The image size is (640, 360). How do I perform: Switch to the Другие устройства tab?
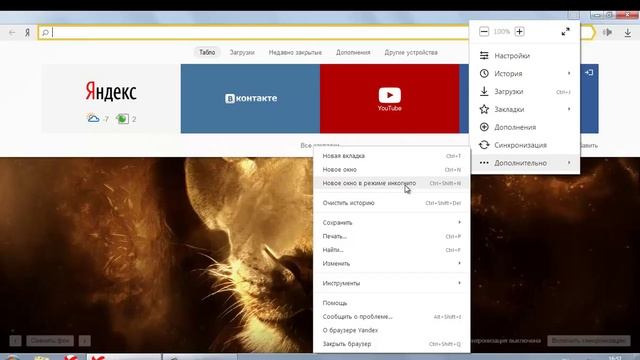[x=411, y=52]
